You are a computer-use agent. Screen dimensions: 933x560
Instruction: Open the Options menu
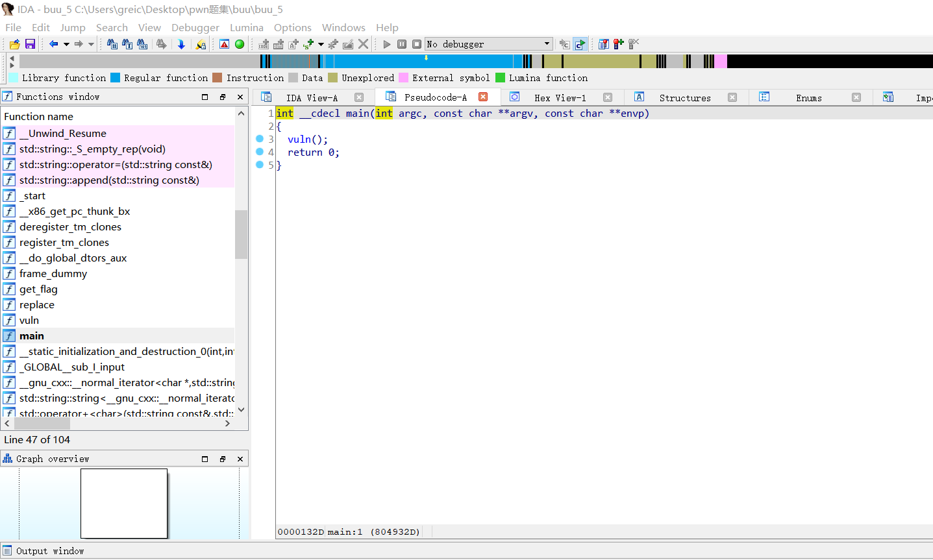coord(293,27)
